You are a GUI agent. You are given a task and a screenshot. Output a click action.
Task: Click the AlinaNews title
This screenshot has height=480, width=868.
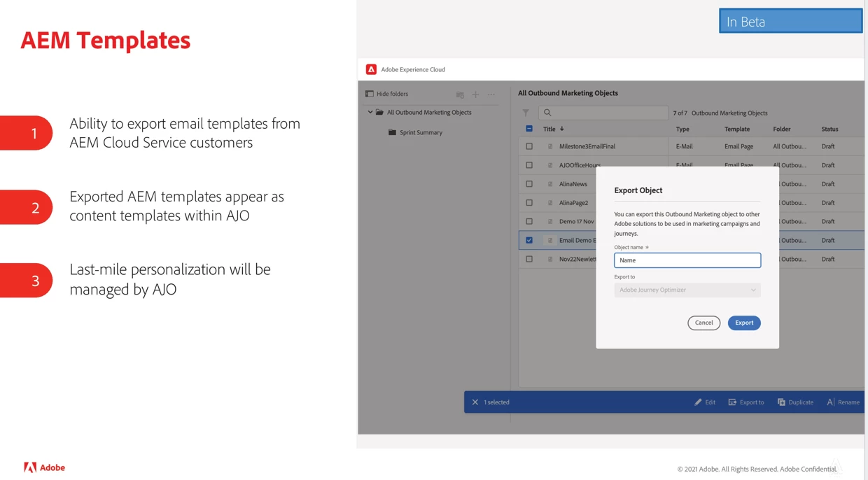[573, 184]
